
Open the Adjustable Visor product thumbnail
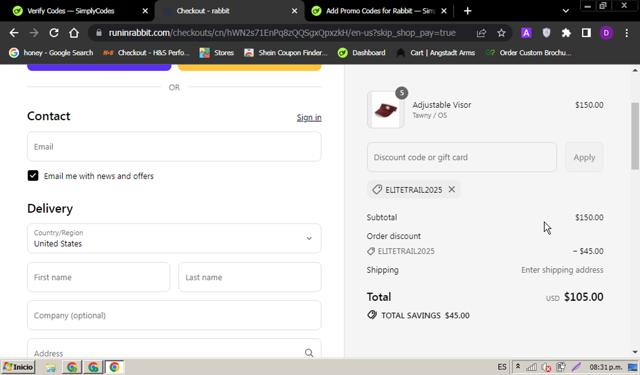point(386,110)
